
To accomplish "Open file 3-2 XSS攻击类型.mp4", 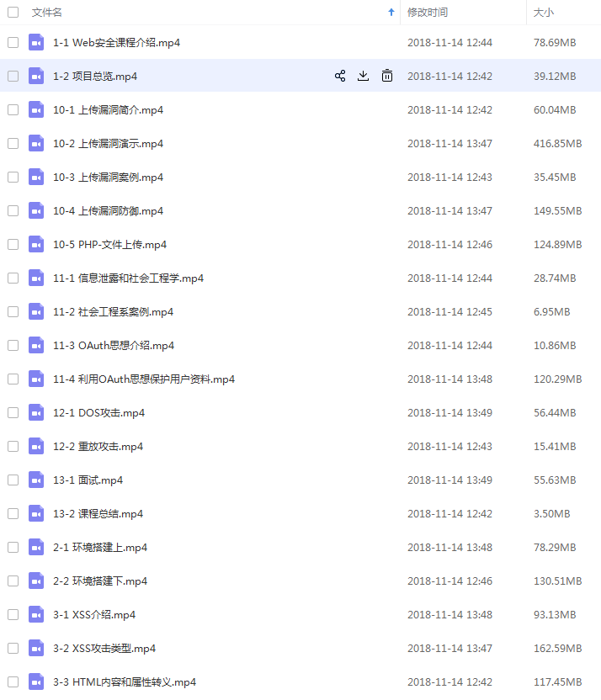I will click(104, 648).
